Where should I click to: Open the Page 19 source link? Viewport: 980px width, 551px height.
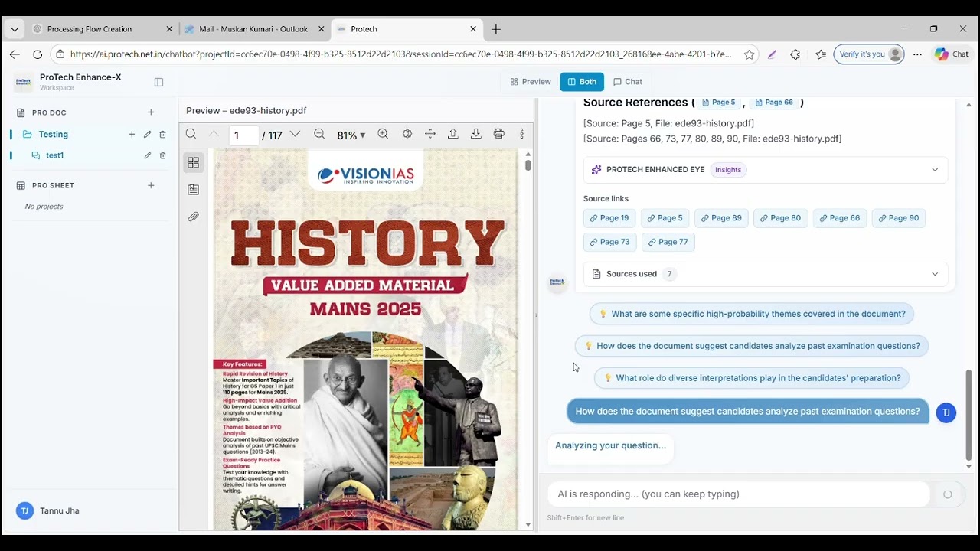(609, 218)
